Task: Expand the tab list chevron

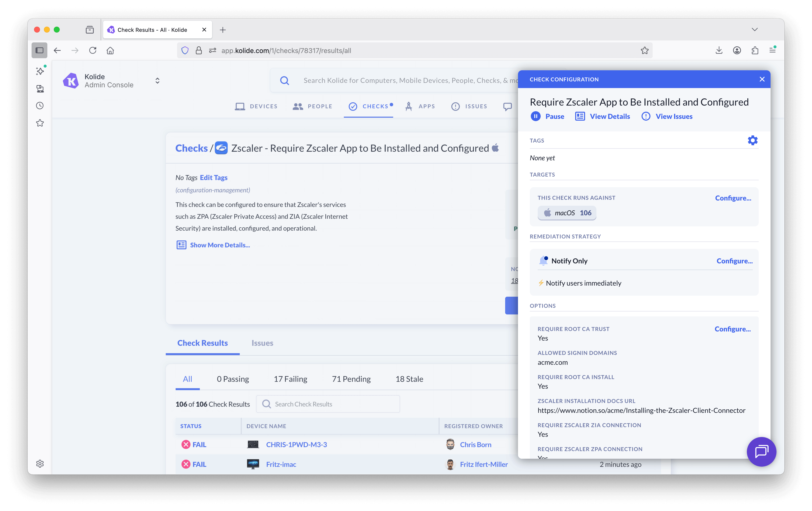Action: pos(754,30)
